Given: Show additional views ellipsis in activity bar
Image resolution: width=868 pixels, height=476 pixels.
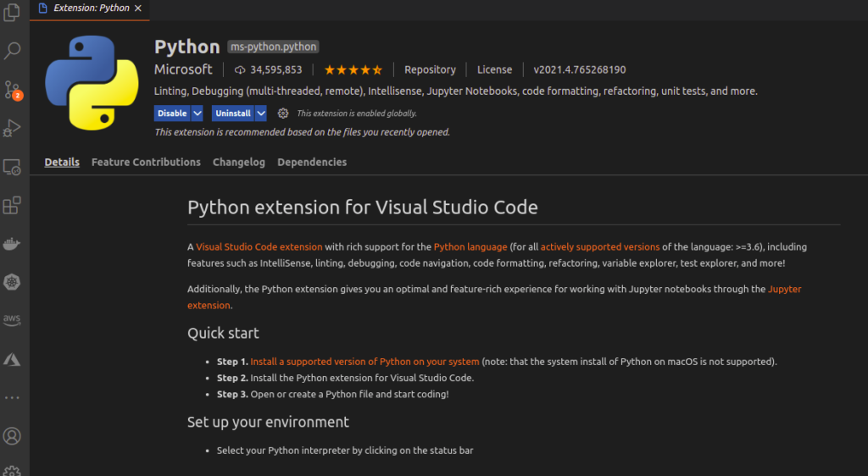Looking at the screenshot, I should [12, 397].
